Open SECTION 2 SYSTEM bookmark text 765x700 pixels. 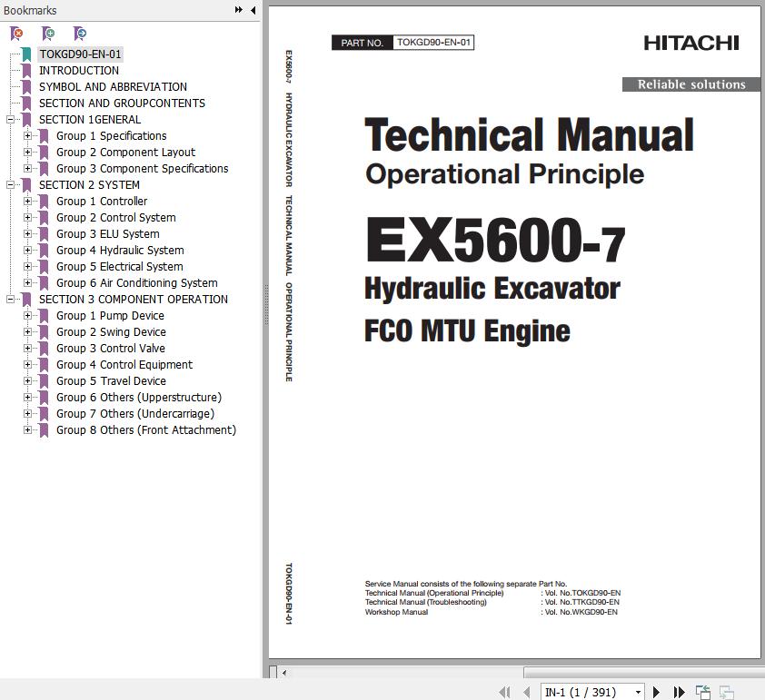click(89, 184)
